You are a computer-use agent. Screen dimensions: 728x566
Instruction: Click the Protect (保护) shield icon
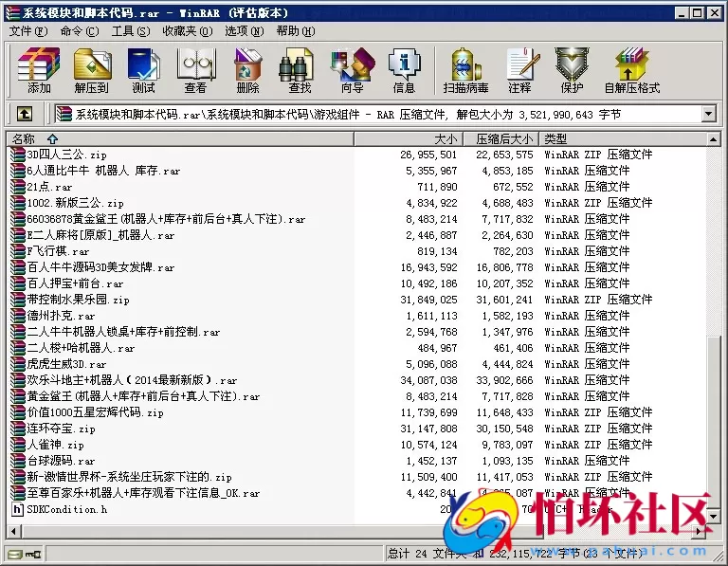pyautogui.click(x=572, y=70)
